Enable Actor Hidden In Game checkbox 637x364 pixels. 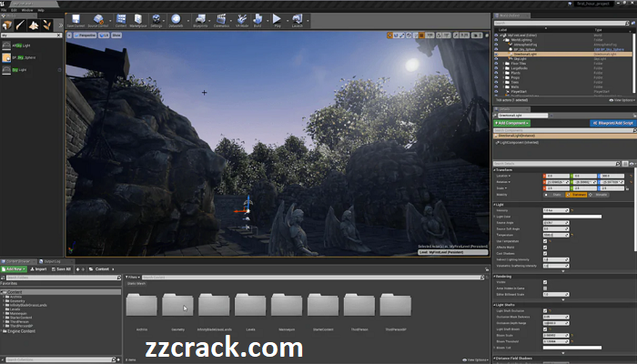coord(545,288)
